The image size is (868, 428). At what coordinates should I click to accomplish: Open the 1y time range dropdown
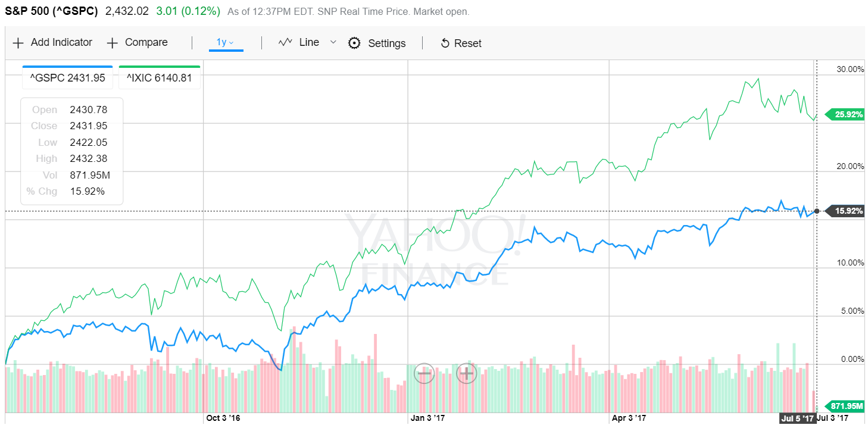(x=226, y=42)
